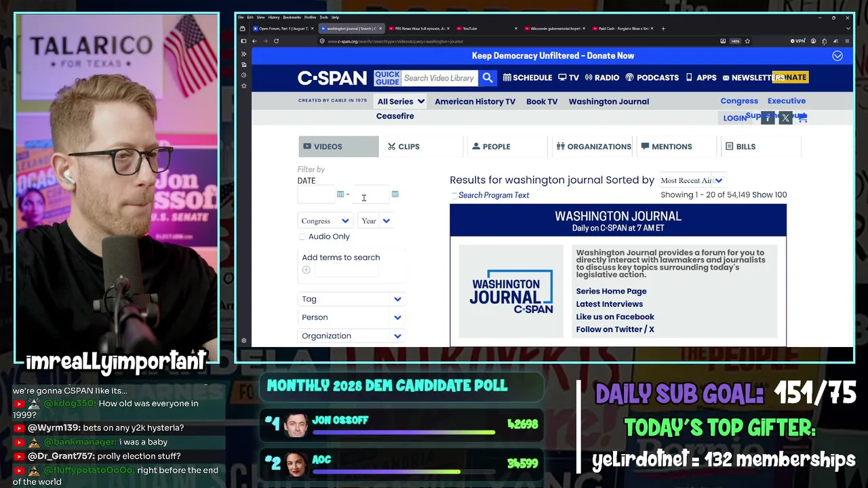Click the start date input field
The width and height of the screenshot is (868, 488).
click(x=316, y=195)
